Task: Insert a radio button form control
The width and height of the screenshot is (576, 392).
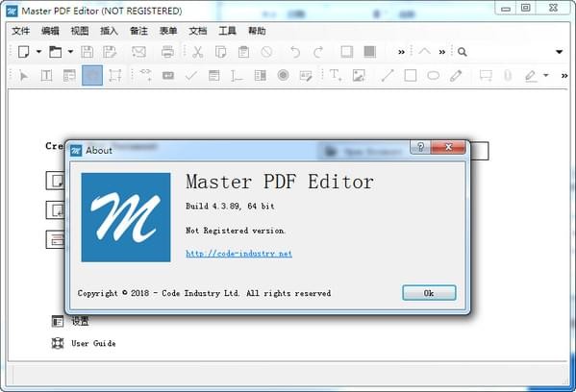Action: tap(283, 75)
